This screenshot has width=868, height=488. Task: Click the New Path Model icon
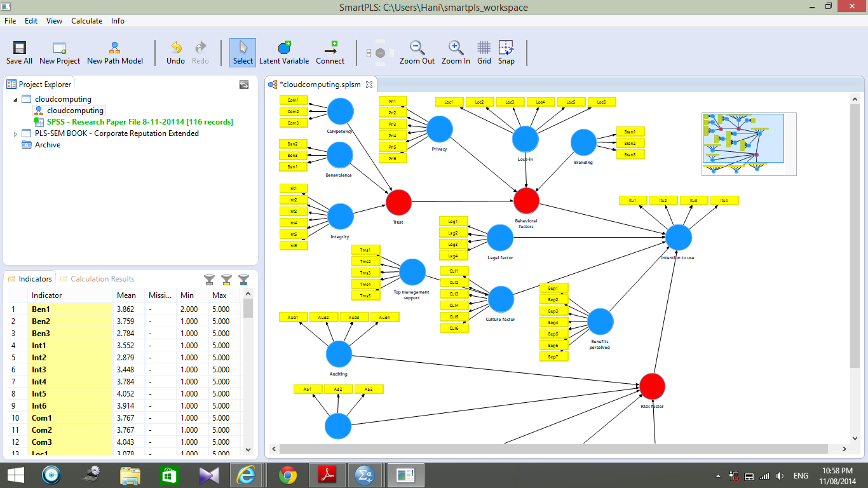click(115, 53)
